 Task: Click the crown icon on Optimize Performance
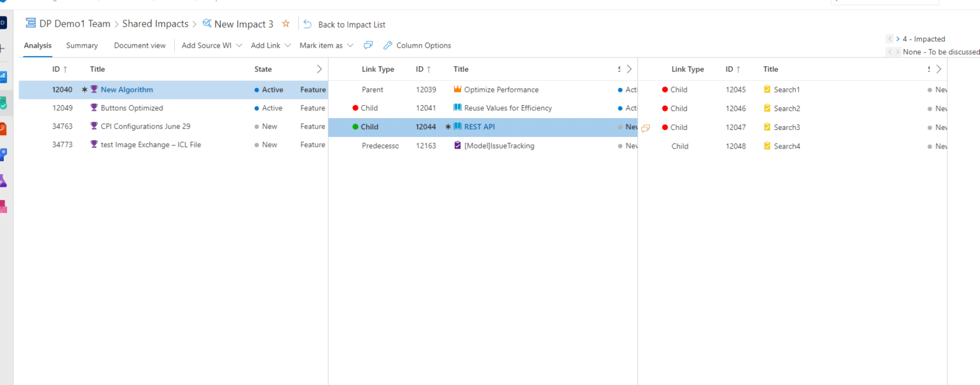[x=457, y=89]
